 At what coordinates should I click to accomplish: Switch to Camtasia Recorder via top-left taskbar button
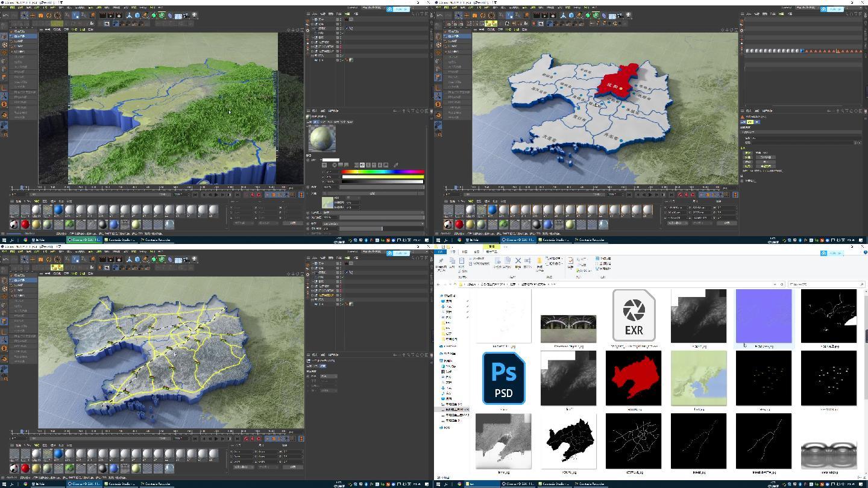tap(156, 240)
